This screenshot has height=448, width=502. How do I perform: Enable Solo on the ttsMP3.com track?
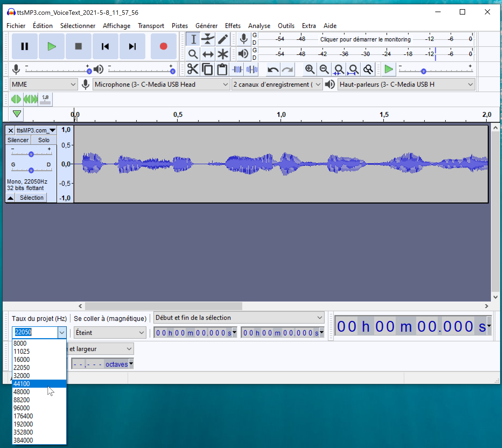pyautogui.click(x=44, y=140)
